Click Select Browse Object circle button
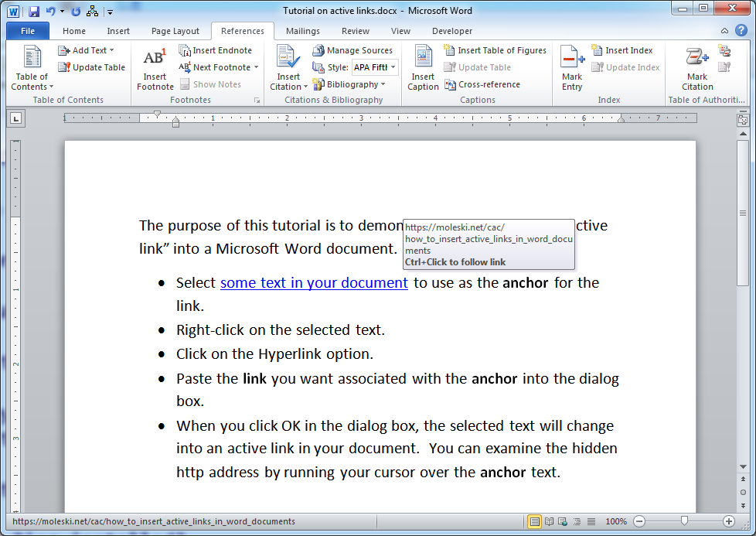 743,493
